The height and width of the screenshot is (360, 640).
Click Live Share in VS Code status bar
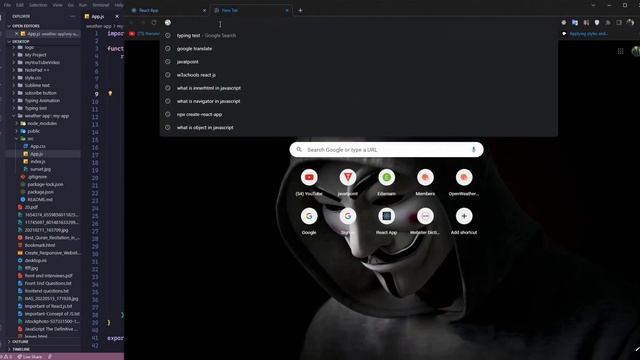(x=29, y=357)
